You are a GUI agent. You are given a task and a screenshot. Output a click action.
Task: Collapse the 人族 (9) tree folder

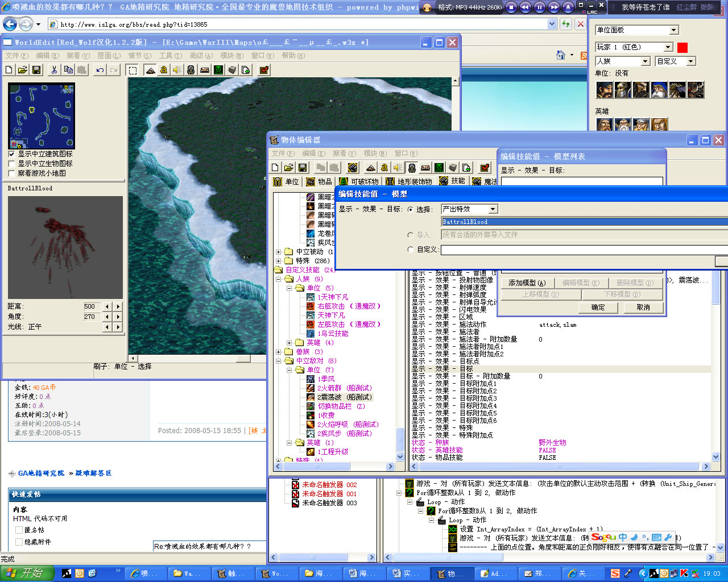278,279
